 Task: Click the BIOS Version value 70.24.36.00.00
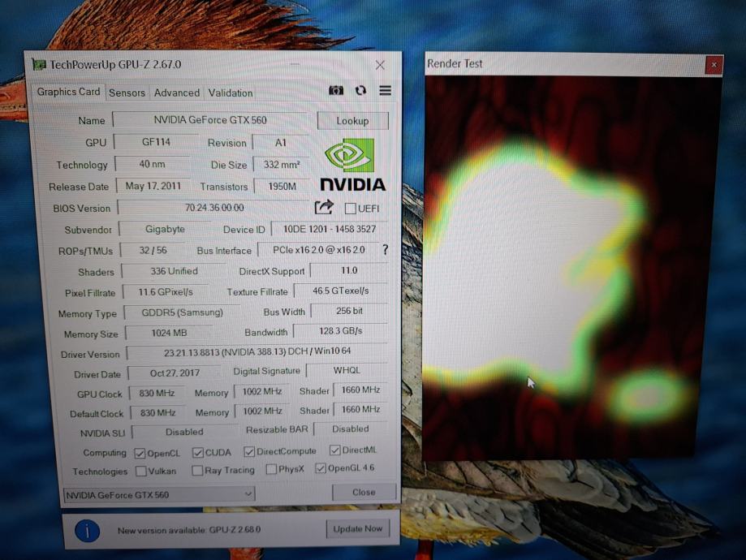pos(214,208)
